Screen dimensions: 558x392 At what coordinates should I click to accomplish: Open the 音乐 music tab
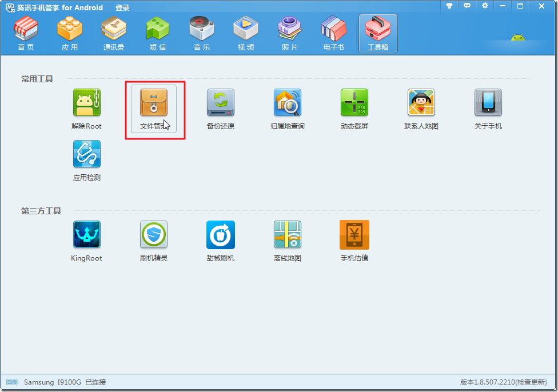(x=202, y=34)
